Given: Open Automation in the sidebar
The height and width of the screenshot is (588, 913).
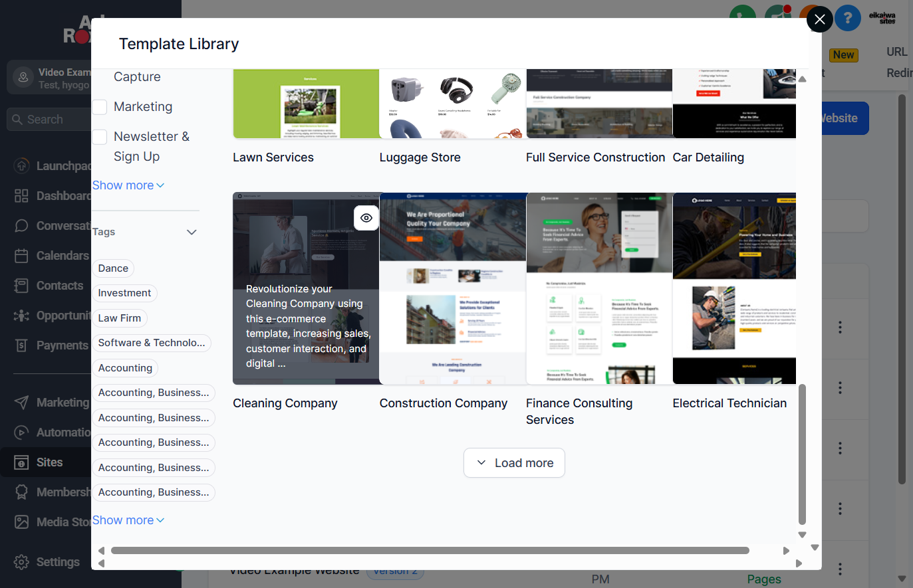Looking at the screenshot, I should 52,433.
